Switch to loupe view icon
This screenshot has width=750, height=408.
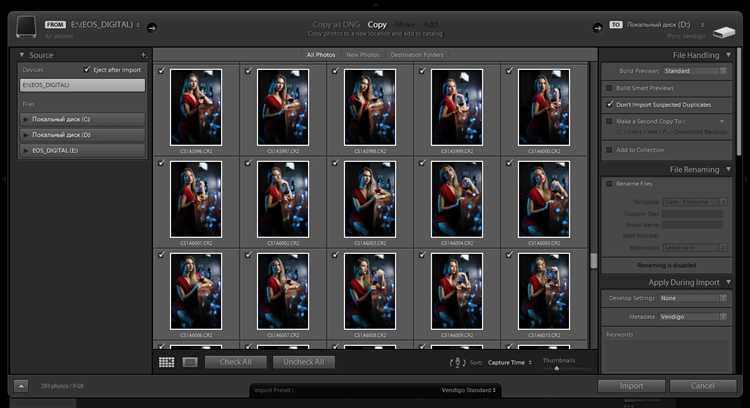(190, 362)
